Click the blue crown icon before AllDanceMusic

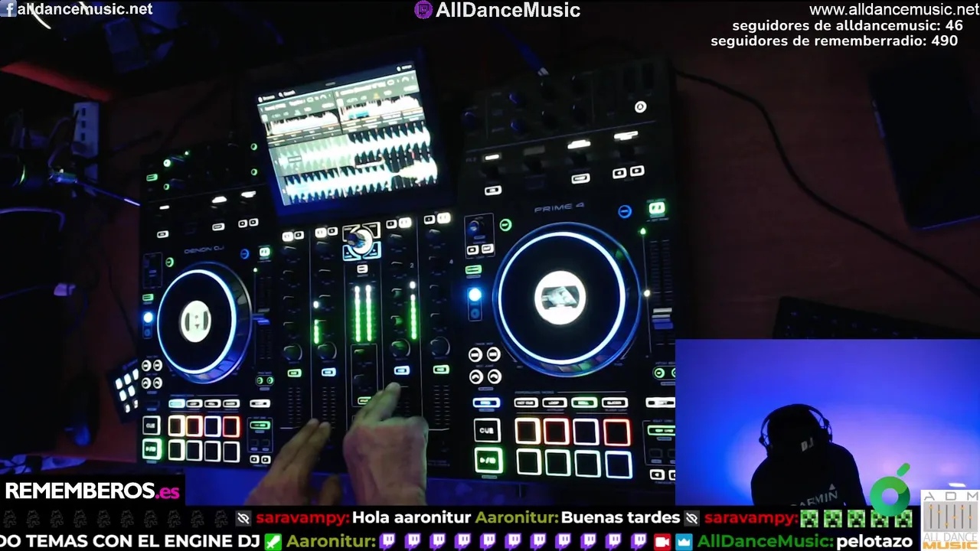coord(683,541)
